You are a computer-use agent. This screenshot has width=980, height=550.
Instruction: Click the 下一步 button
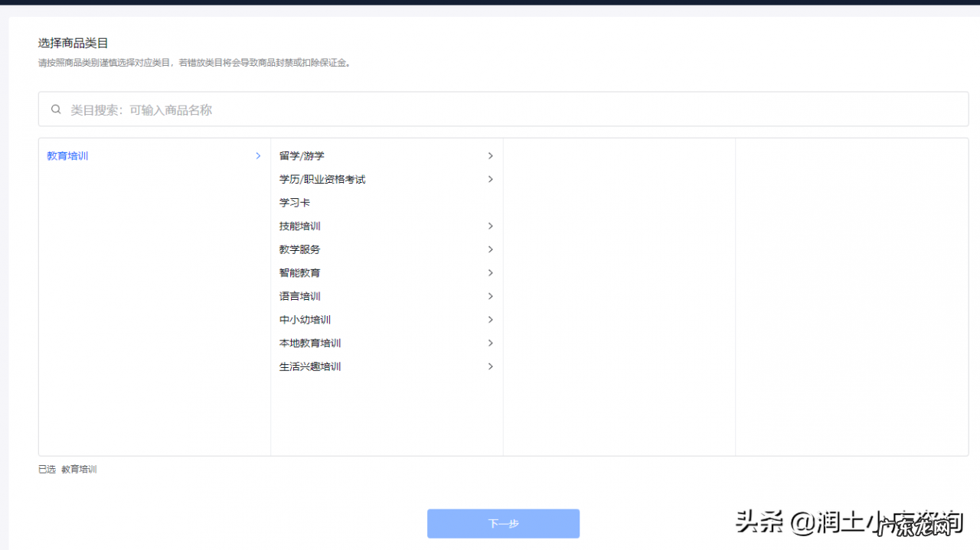[503, 523]
